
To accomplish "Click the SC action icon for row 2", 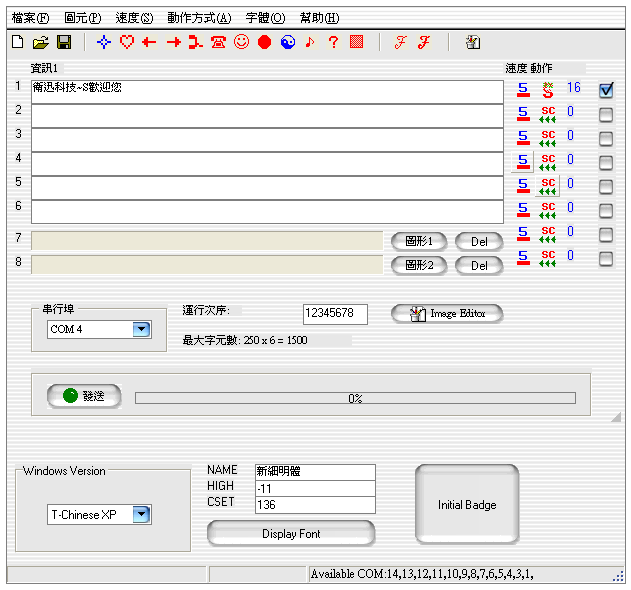I will click(548, 114).
